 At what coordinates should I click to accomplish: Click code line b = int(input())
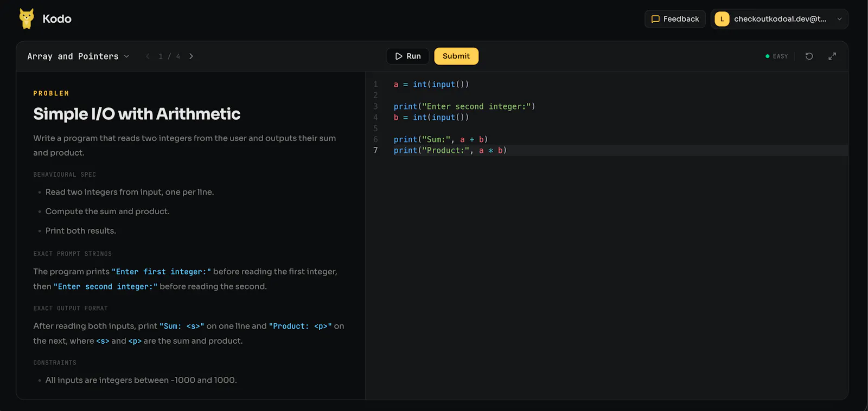coord(431,117)
